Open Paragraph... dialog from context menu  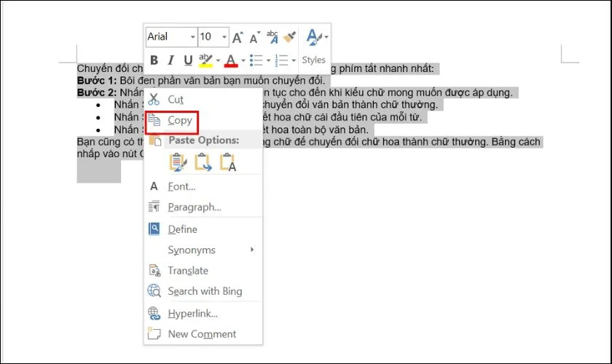point(203,207)
